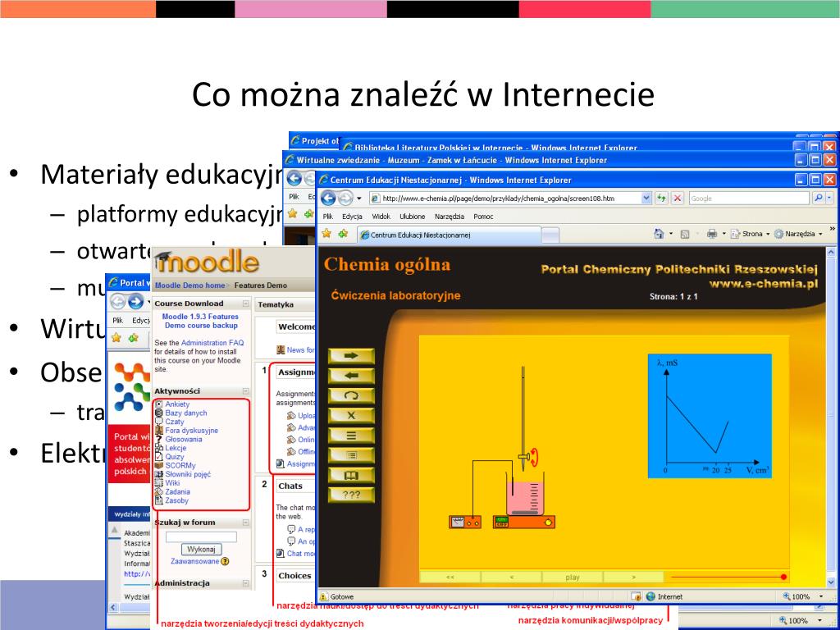840x630 pixels.
Task: Open Favorites Center star icon in Centrum Edukacji window
Action: pyautogui.click(x=326, y=234)
